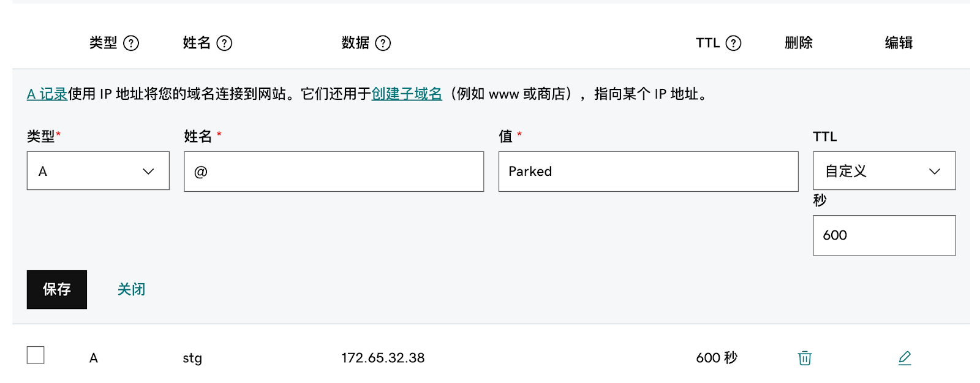This screenshot has width=980, height=383.
Task: Click the chevron arrow in the type selector
Action: [148, 172]
